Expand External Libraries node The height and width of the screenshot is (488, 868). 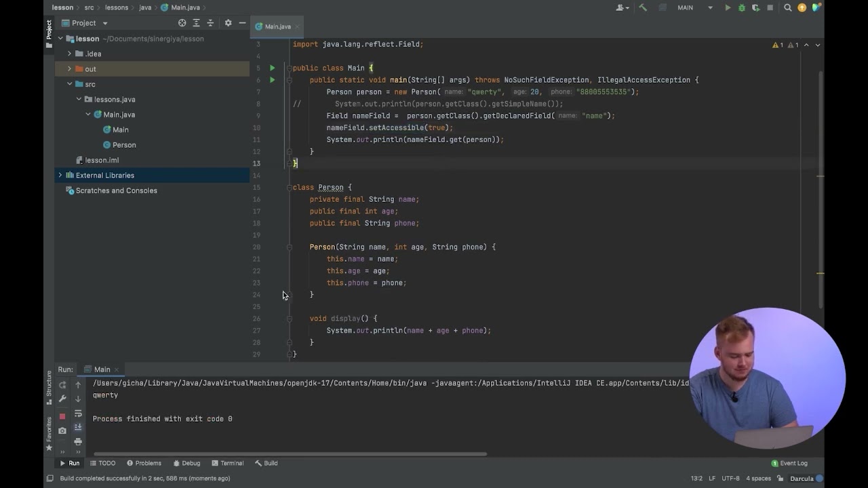[60, 175]
